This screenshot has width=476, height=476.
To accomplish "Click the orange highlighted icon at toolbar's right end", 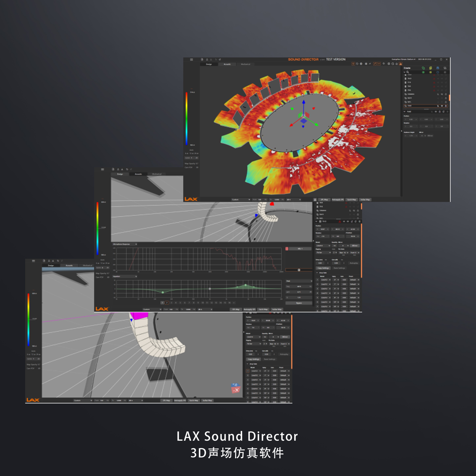I will tap(401, 64).
